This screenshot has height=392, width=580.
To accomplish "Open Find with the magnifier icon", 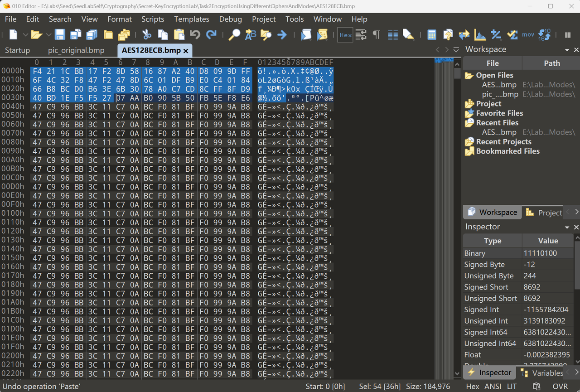I will (x=234, y=35).
